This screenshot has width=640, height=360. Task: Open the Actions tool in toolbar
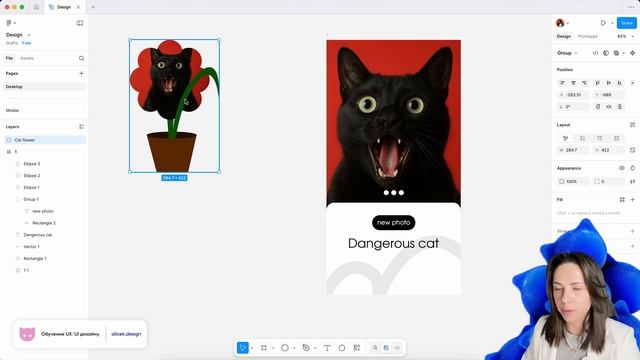pos(357,348)
